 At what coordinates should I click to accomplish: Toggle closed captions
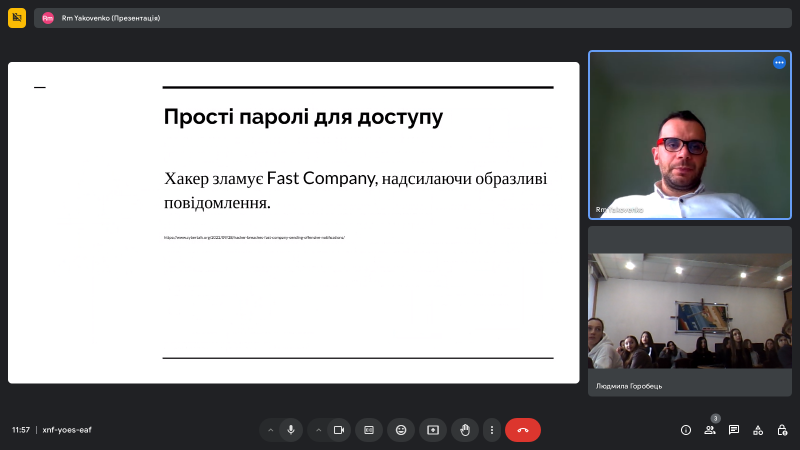(x=369, y=430)
